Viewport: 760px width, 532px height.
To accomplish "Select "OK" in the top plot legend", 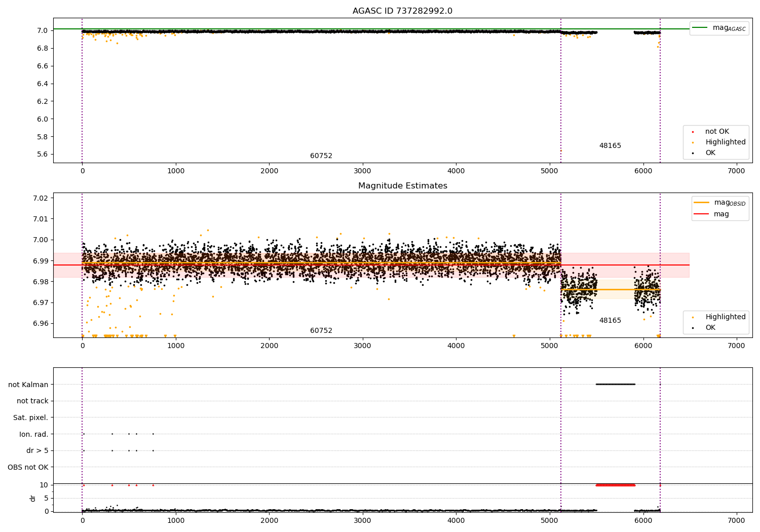I will [710, 153].
